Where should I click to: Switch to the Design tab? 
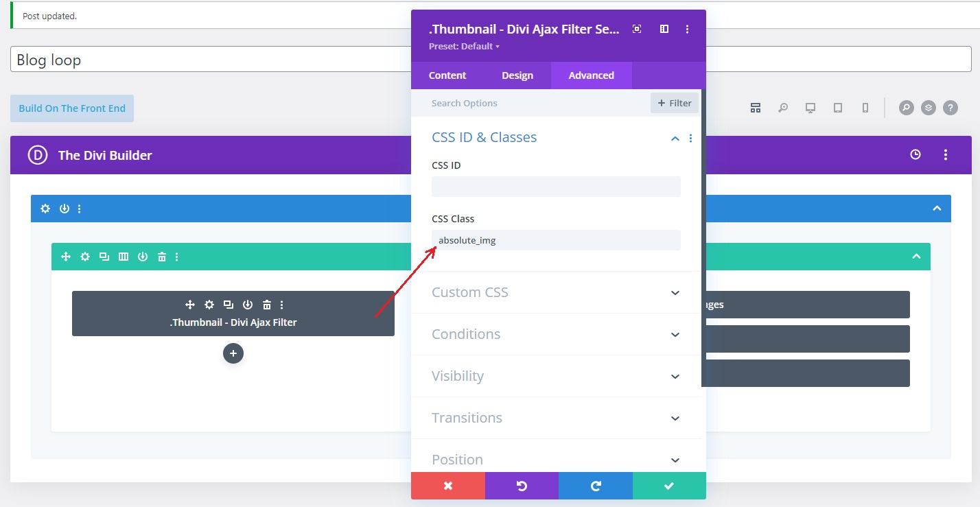pos(517,75)
